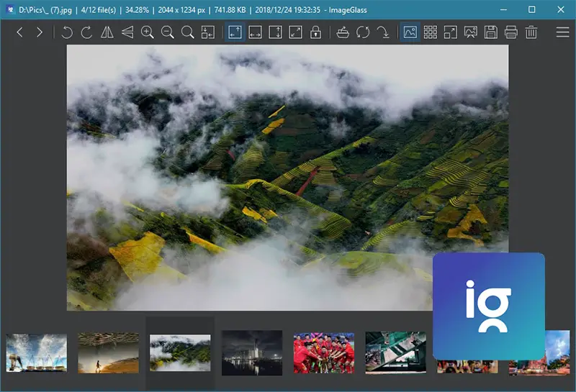The image size is (576, 392).
Task: Open the boats and sky thumbnail
Action: (37, 352)
